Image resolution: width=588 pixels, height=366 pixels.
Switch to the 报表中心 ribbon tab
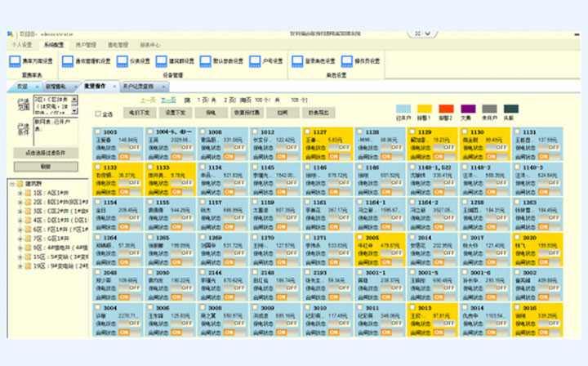(x=149, y=44)
